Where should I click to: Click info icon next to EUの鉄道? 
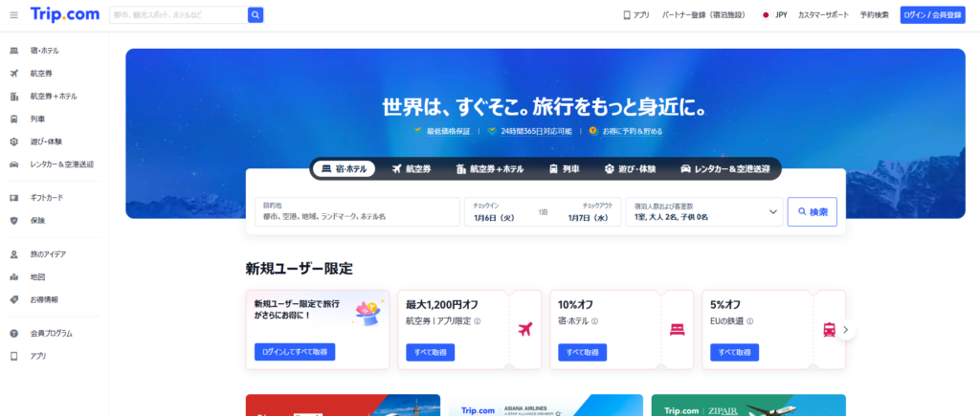click(x=749, y=321)
